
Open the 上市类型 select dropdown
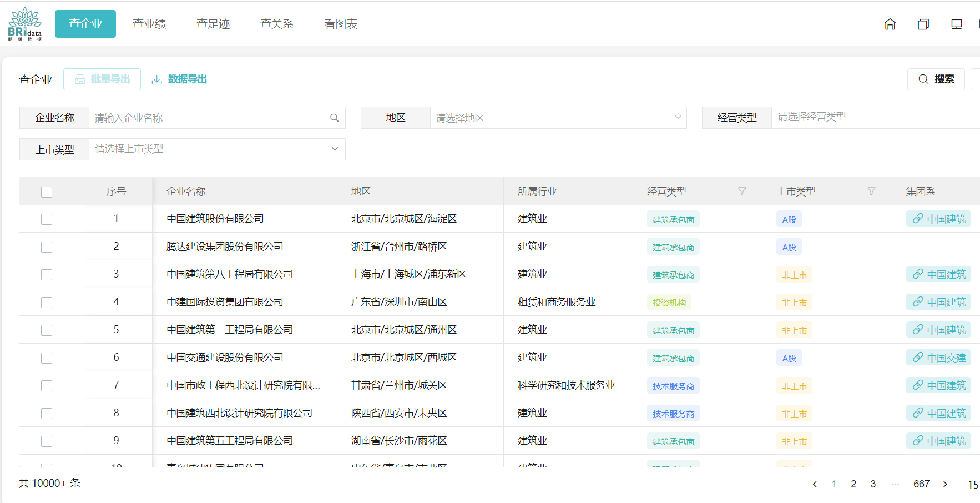click(217, 149)
